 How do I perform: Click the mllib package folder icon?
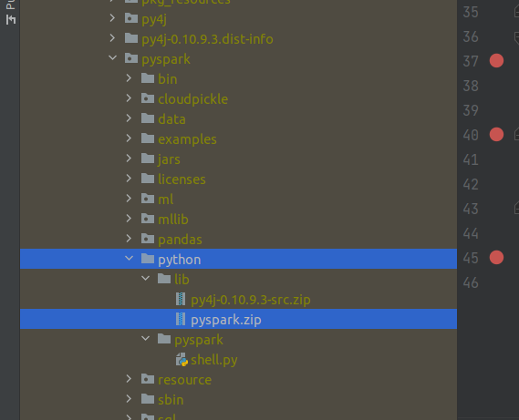[148, 219]
